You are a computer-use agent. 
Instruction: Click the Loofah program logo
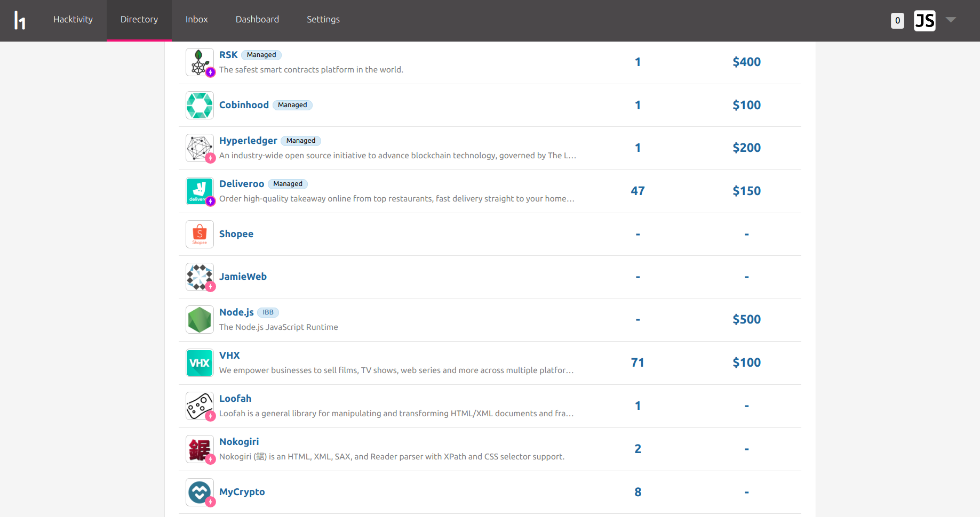[200, 406]
